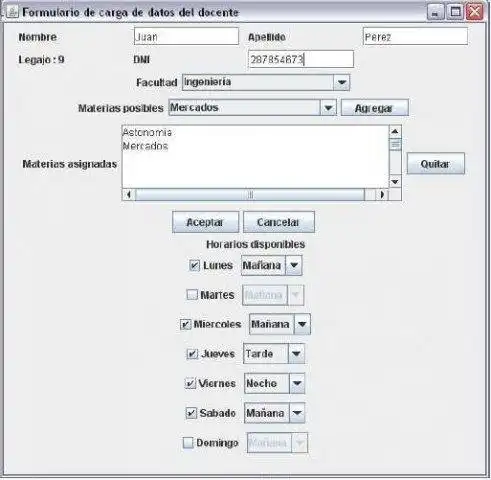Click the Materias asignadas label
Screen dimensions: 491x480
point(70,164)
